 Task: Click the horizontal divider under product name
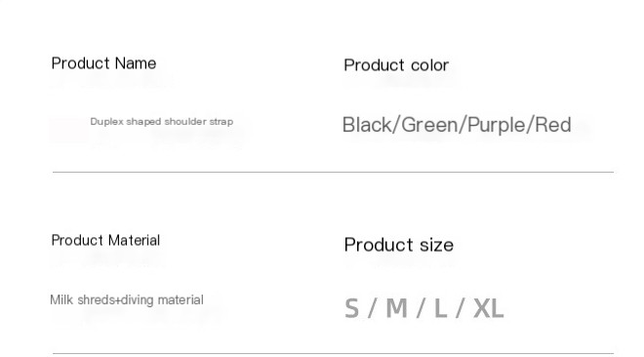[x=333, y=173]
